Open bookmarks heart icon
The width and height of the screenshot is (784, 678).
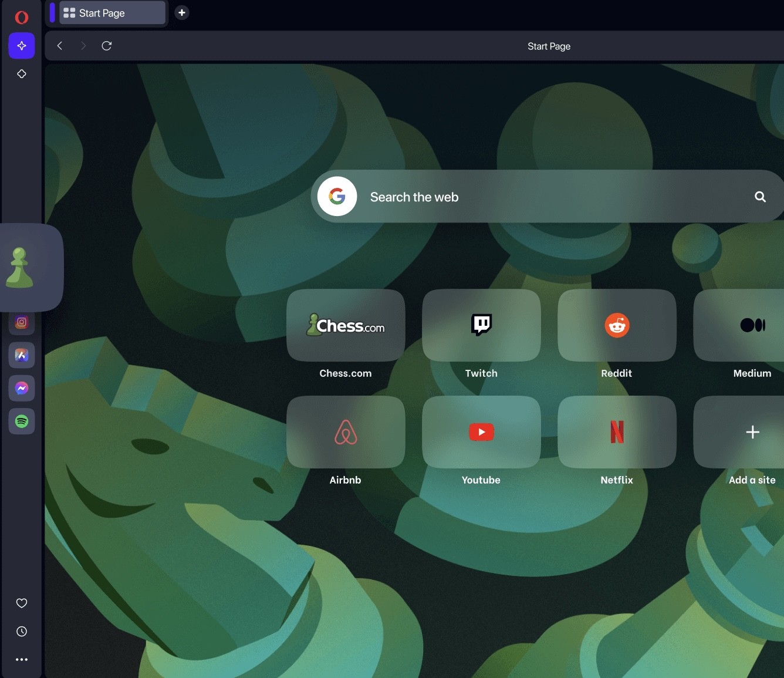[22, 603]
